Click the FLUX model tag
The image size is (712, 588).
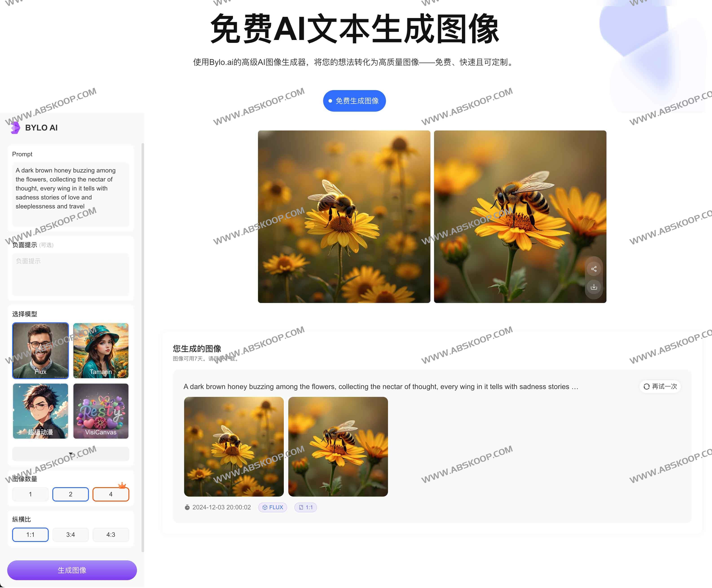[273, 507]
